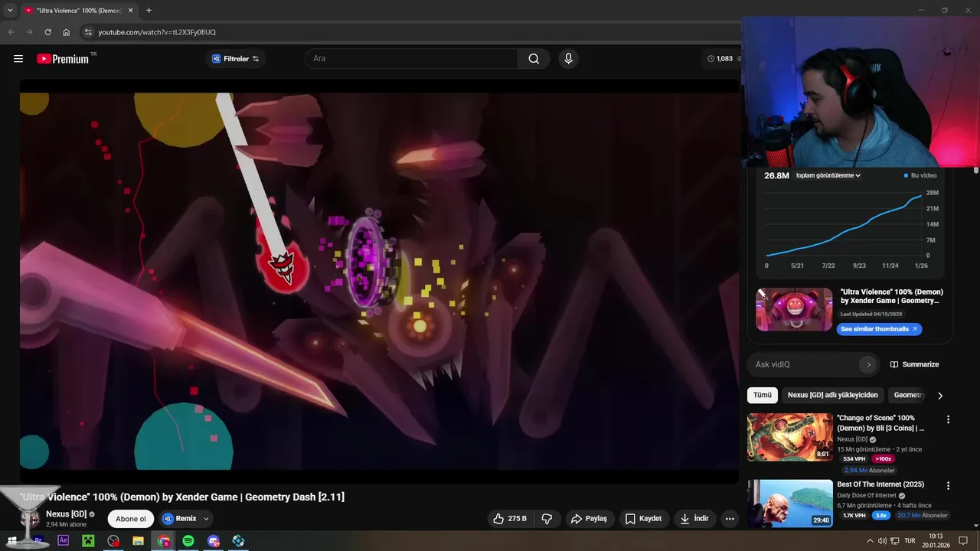Go to browser home page icon

pyautogui.click(x=66, y=32)
